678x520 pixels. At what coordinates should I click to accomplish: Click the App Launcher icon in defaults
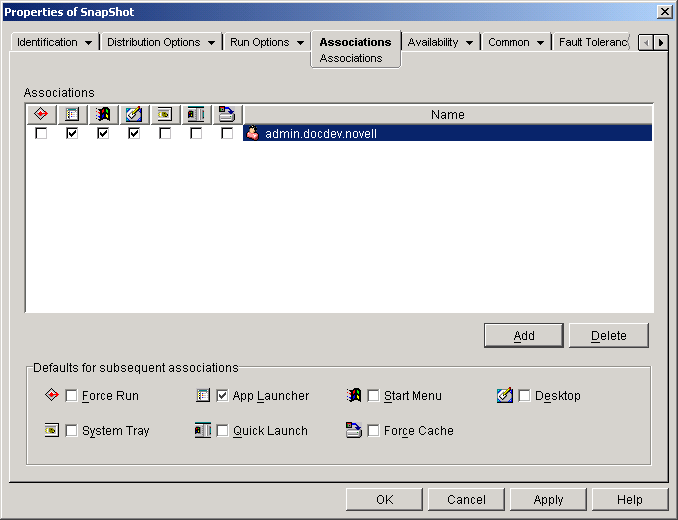coord(203,395)
